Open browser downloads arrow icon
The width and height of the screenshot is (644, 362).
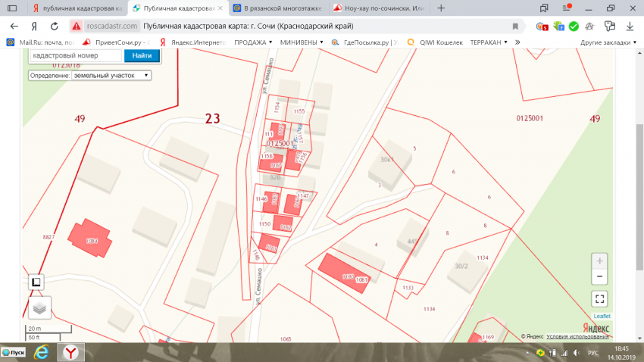tap(628, 26)
